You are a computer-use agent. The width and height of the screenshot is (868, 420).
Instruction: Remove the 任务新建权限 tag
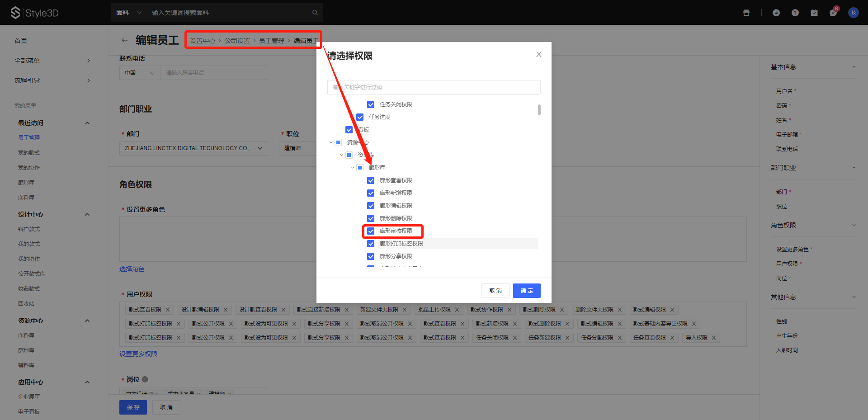point(567,338)
